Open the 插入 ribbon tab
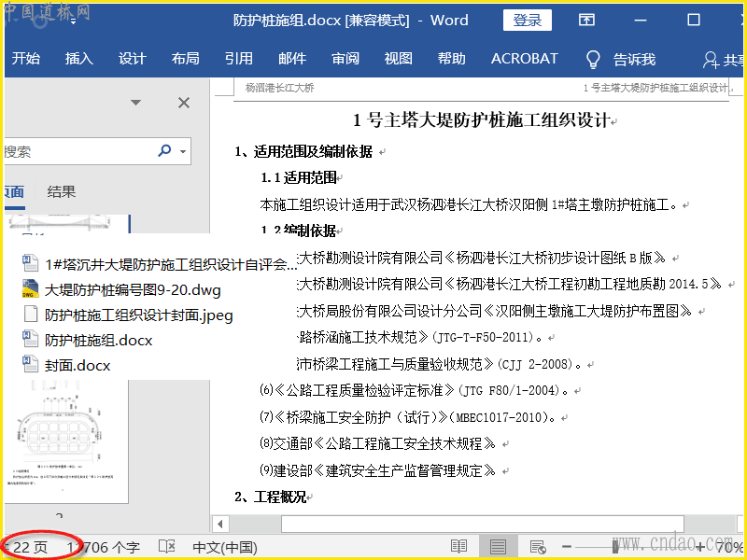This screenshot has width=747, height=560. coord(79,59)
